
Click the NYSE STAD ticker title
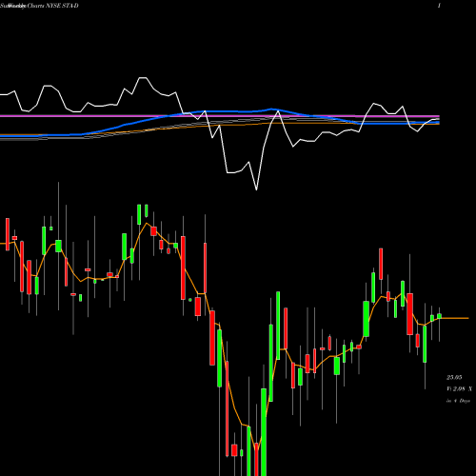point(62,6)
